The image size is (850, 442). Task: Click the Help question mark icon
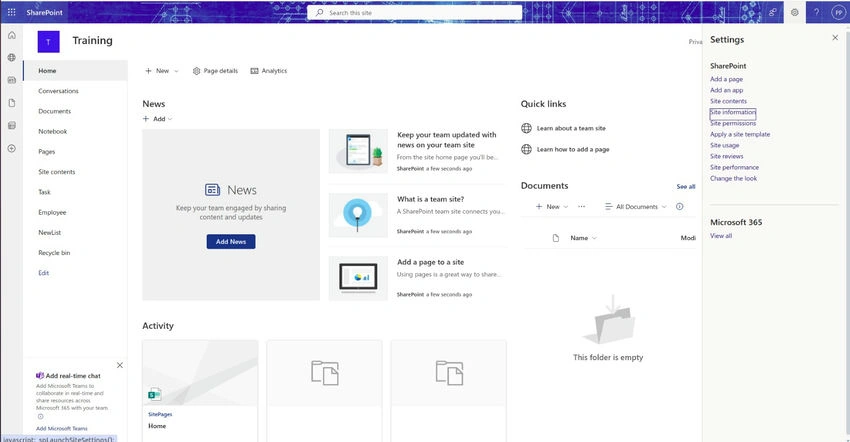816,12
